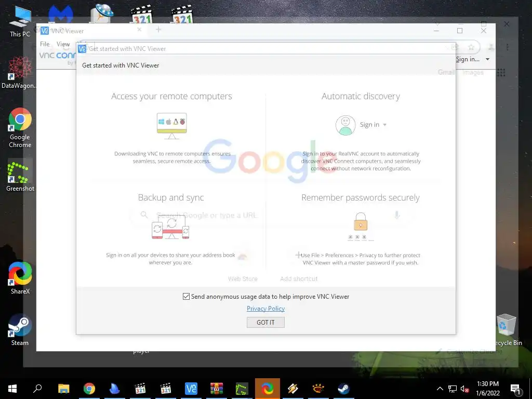Screen dimensions: 532x399
Task: Select the Google Chrome desktop shortcut
Action: [x=20, y=128]
